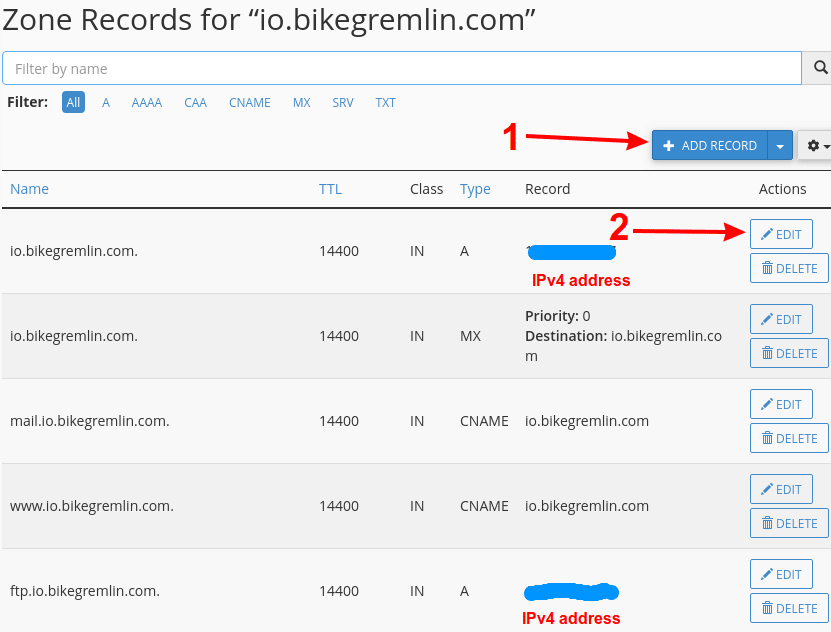
Task: Click the ftp.io.bikegremlin.com. name cell
Action: 85,591
